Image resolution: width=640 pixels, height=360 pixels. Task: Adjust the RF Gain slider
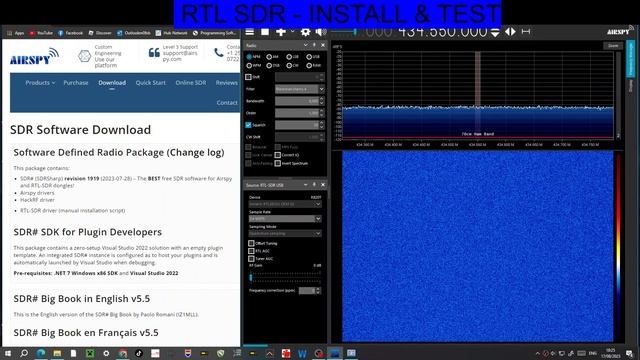coord(285,278)
